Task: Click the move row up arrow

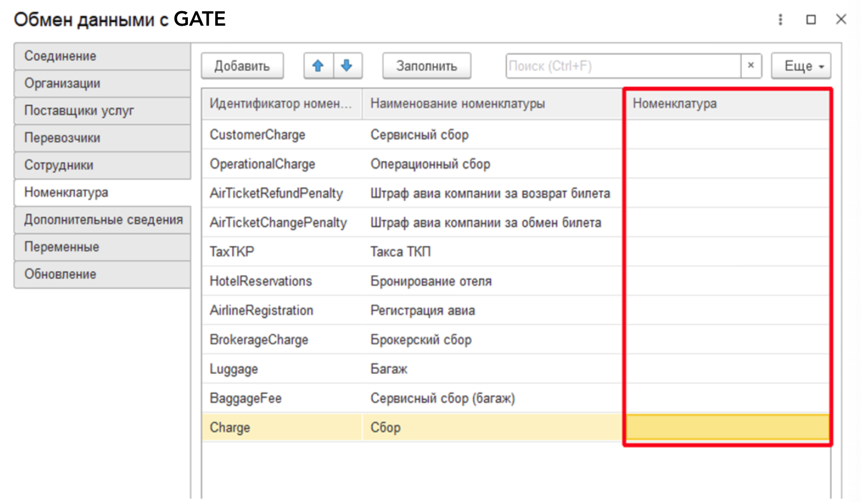Action: tap(318, 66)
